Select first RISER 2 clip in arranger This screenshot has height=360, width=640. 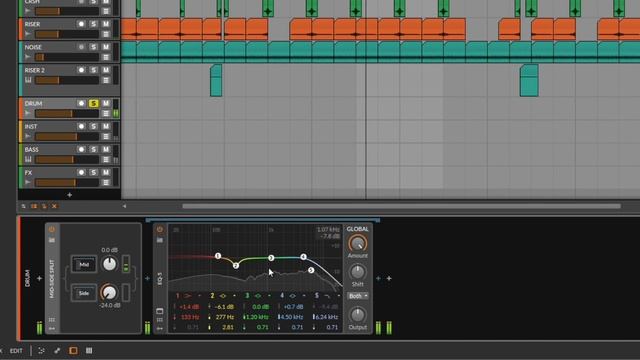(x=216, y=80)
